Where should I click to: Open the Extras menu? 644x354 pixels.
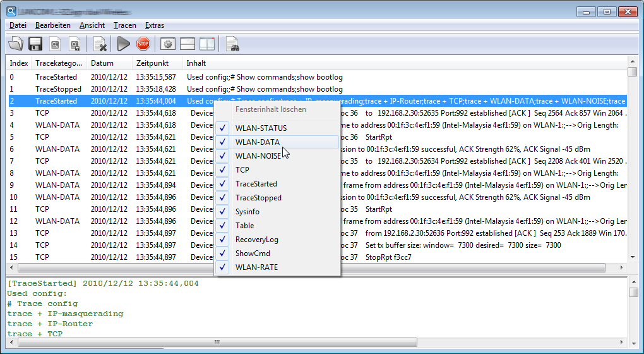point(155,25)
